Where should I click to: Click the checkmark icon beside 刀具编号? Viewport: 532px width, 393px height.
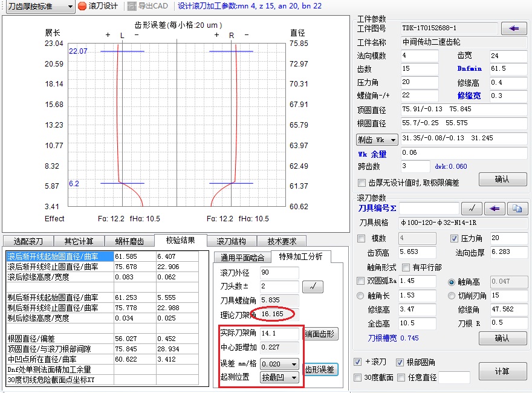472,209
